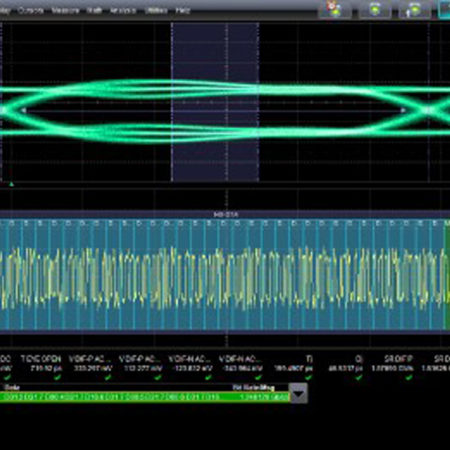The height and width of the screenshot is (450, 450).
Task: Click the green trigger marker triangle below the eye diagram
Action: (11, 184)
